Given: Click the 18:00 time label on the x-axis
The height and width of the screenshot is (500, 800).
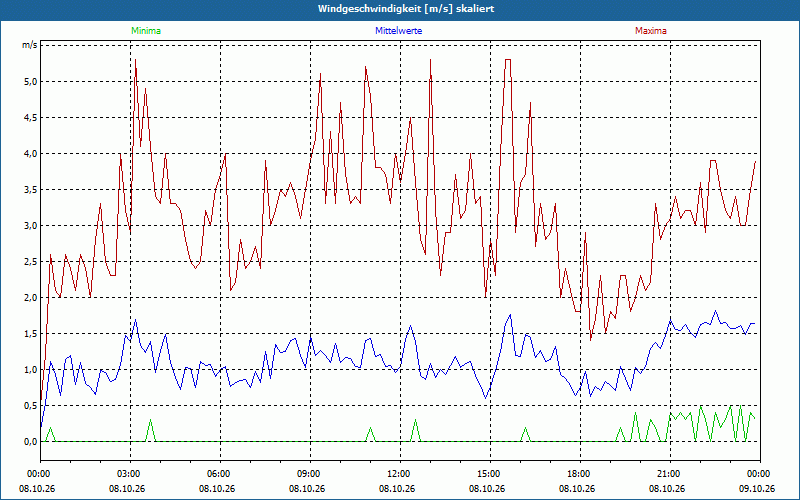Looking at the screenshot, I should [x=580, y=474].
